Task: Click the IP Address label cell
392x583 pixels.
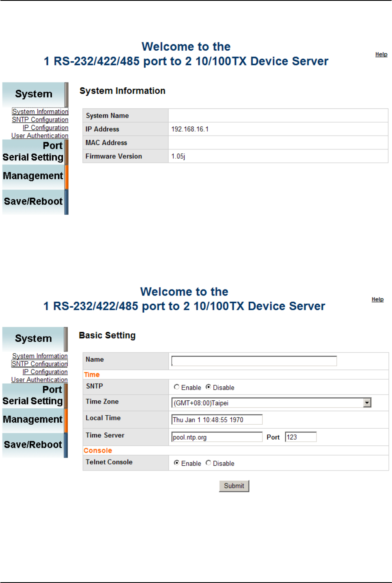Action: [126, 129]
